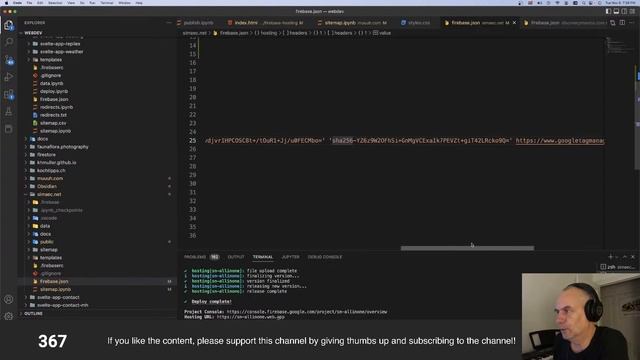The width and height of the screenshot is (640, 360).
Task: Follow the googletagmanager URL on line 25
Action: coord(560,140)
